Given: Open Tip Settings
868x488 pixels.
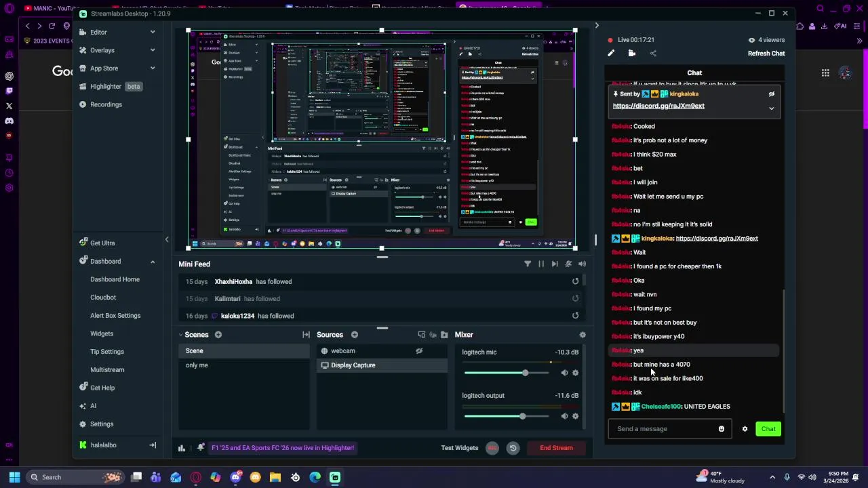Looking at the screenshot, I should tap(107, 352).
